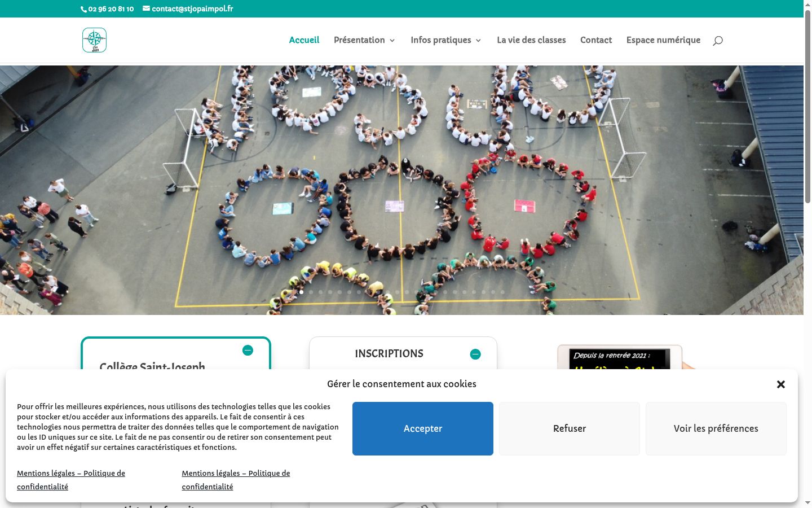Viewport: 812px width, 508px height.
Task: Open La vie des classes page
Action: coord(531,40)
